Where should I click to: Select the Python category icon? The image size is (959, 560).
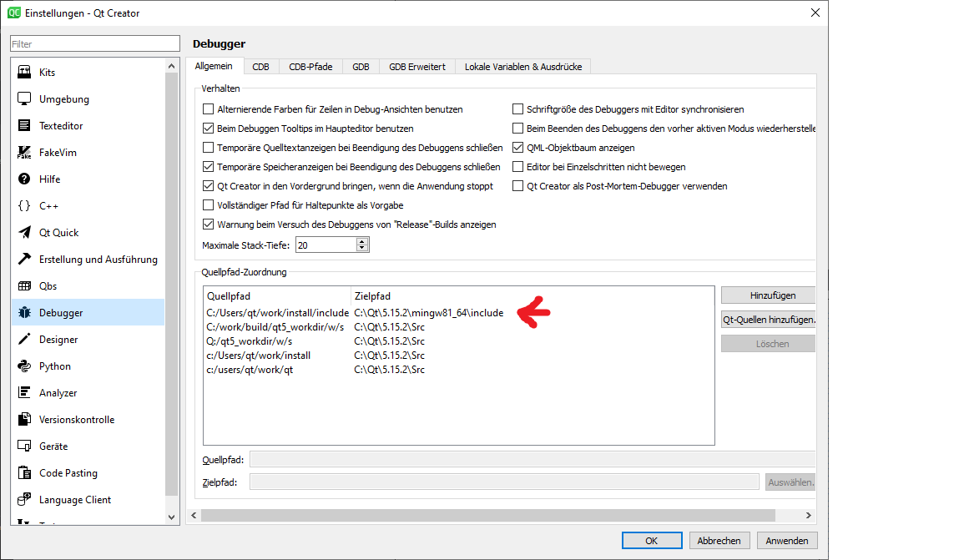pyautogui.click(x=24, y=366)
